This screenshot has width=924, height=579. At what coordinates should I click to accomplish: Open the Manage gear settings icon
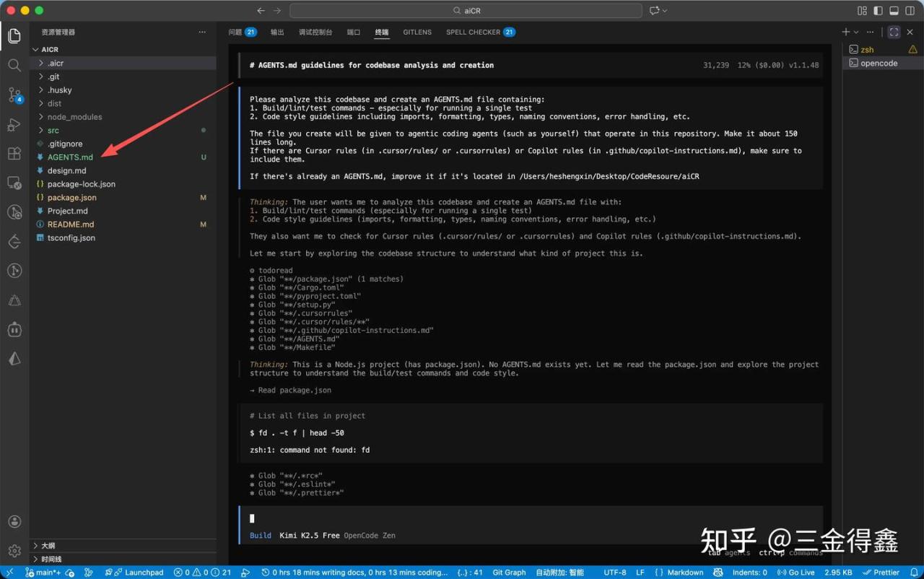point(14,551)
